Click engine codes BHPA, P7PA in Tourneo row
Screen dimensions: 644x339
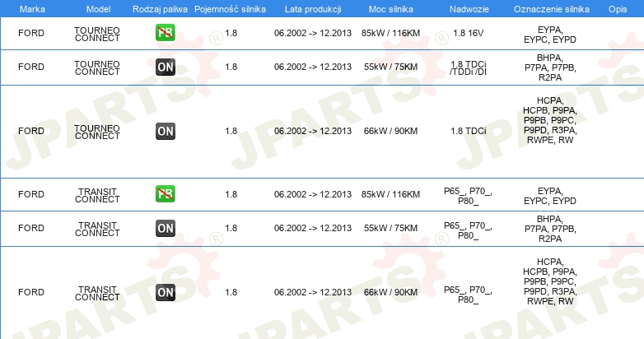(x=550, y=67)
